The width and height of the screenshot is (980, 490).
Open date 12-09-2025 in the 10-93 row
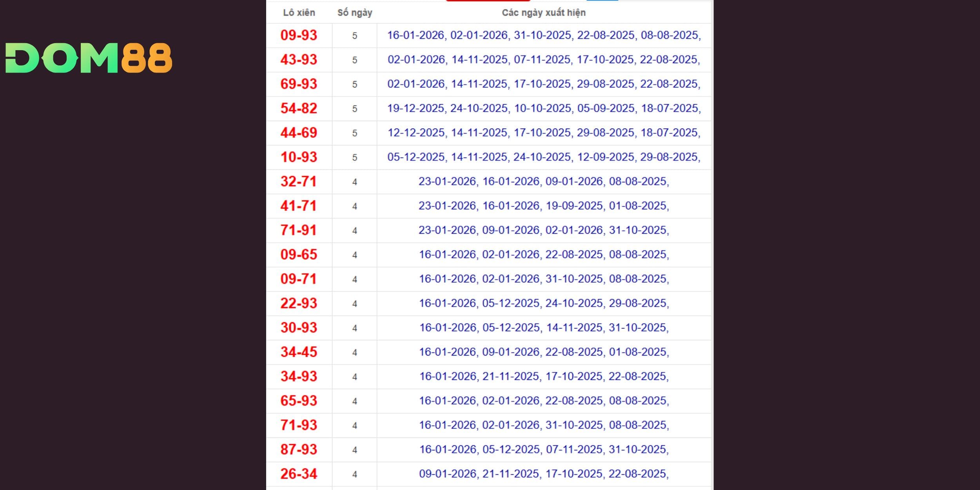tap(606, 157)
